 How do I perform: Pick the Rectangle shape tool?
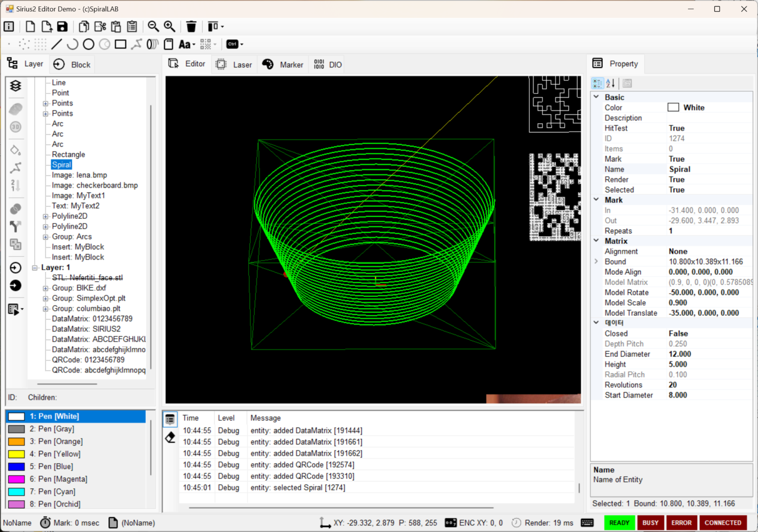tap(120, 44)
